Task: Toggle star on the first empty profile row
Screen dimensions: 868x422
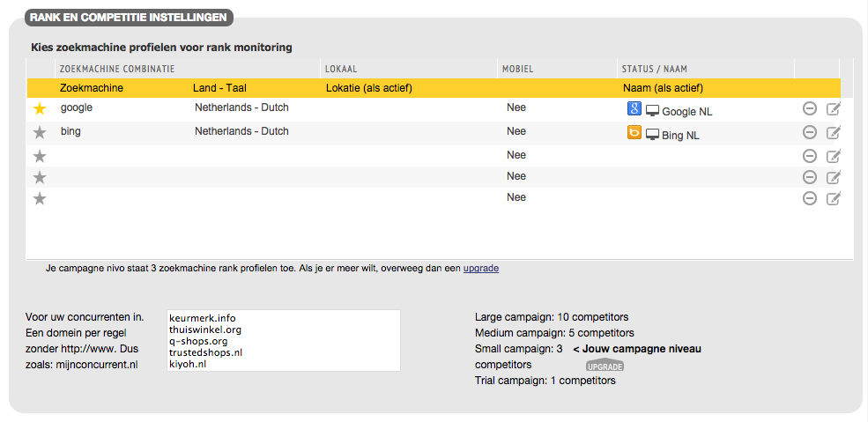Action: tap(39, 156)
